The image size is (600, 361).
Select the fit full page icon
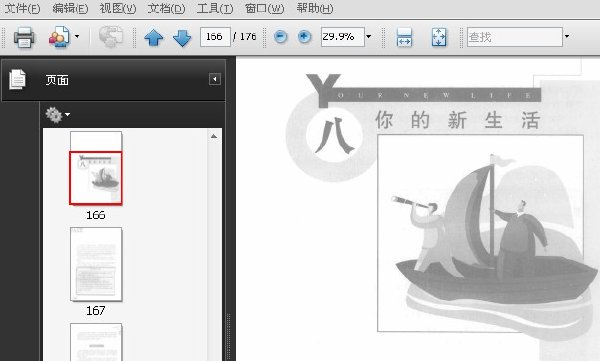click(x=439, y=37)
